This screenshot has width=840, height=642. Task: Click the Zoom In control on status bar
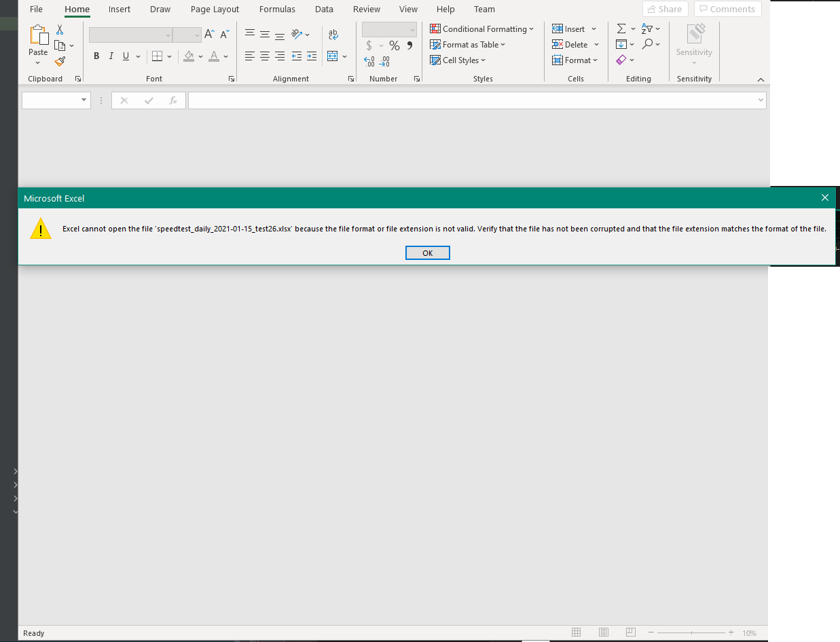[731, 632]
